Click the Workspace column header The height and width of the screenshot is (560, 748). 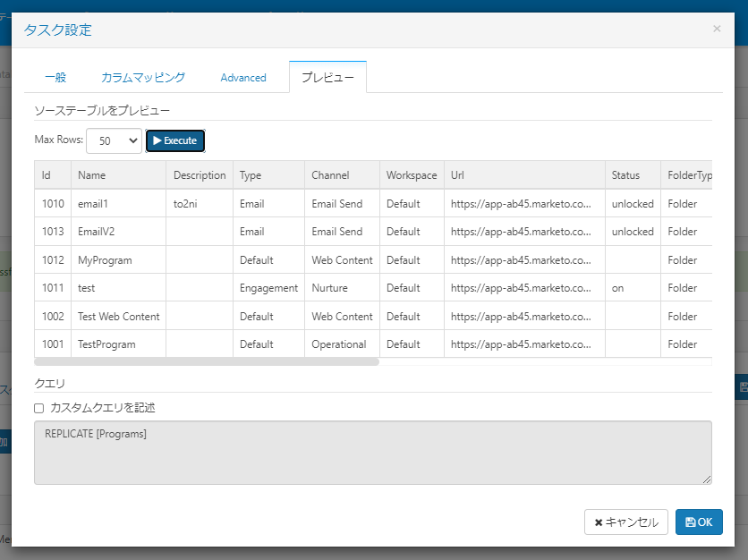[412, 175]
